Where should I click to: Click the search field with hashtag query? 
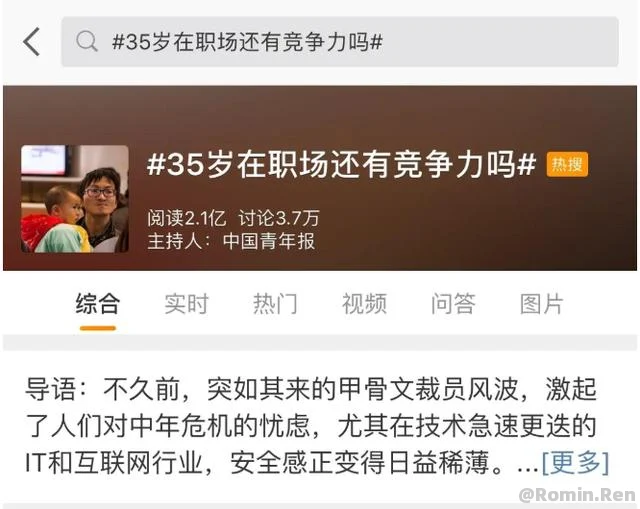pos(340,42)
